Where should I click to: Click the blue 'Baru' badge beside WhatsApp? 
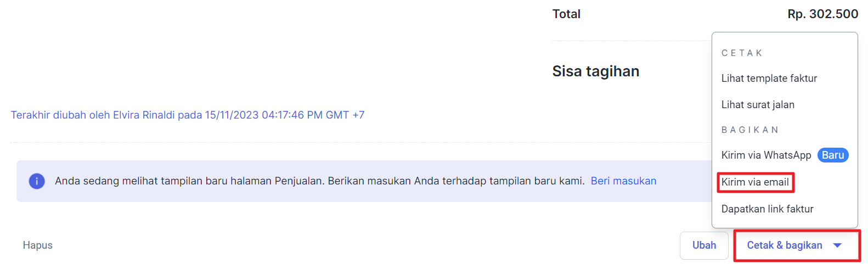pyautogui.click(x=833, y=155)
